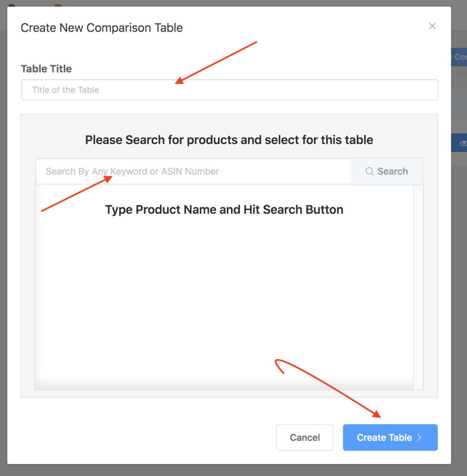This screenshot has height=476, width=467.
Task: Click the chevron arrow on Create Table
Action: [x=419, y=437]
